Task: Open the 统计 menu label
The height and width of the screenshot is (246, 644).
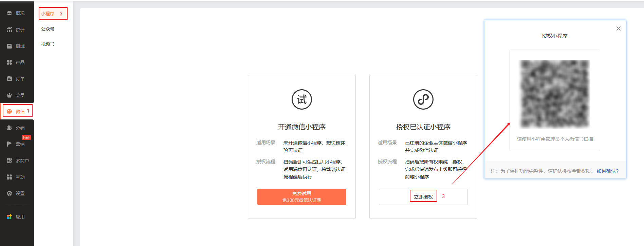Action: (20, 30)
